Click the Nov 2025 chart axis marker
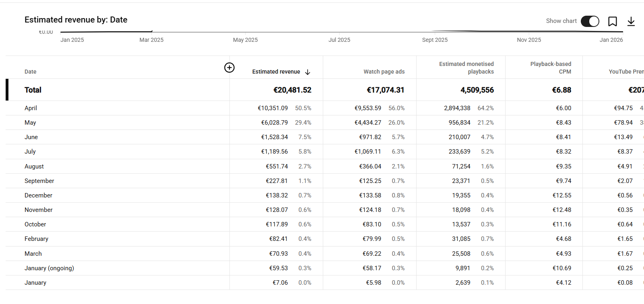 pos(528,40)
